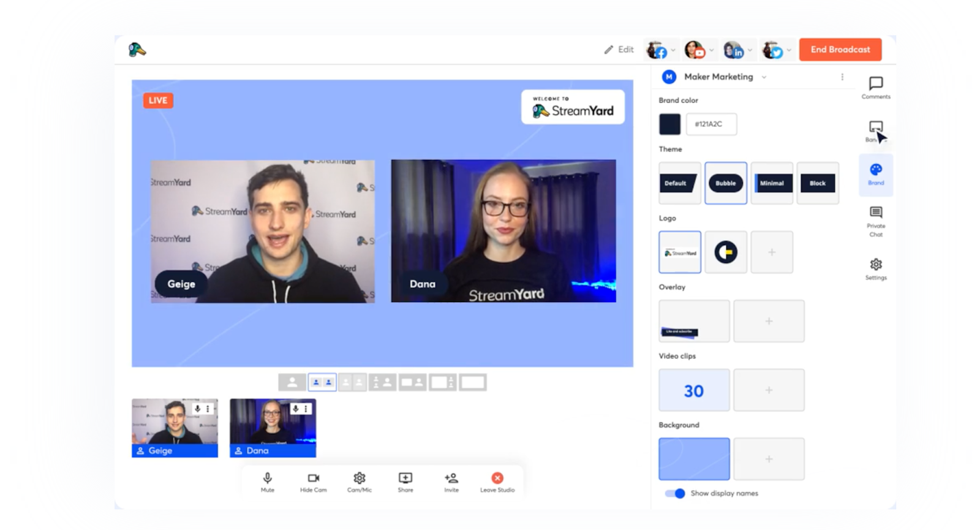Viewport: 980px width, 530px height.
Task: Mute the microphone
Action: point(267,479)
